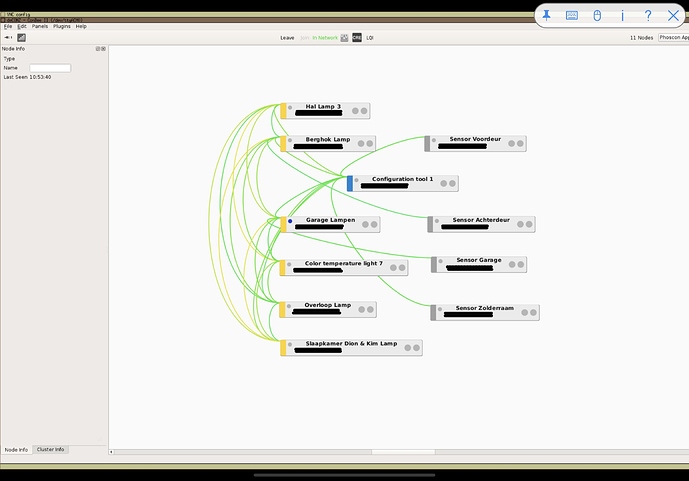
Task: Click the right socket circle on Sensor Voordeur
Action: tap(520, 144)
